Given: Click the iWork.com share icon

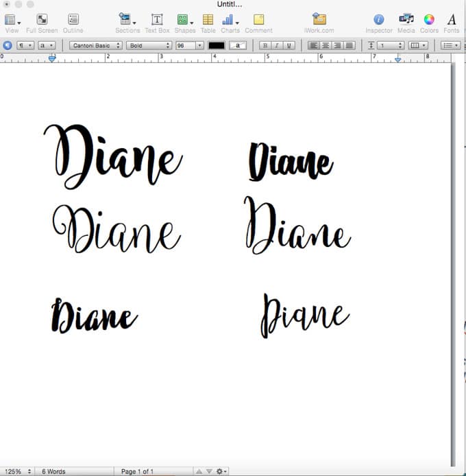Looking at the screenshot, I should tap(319, 20).
